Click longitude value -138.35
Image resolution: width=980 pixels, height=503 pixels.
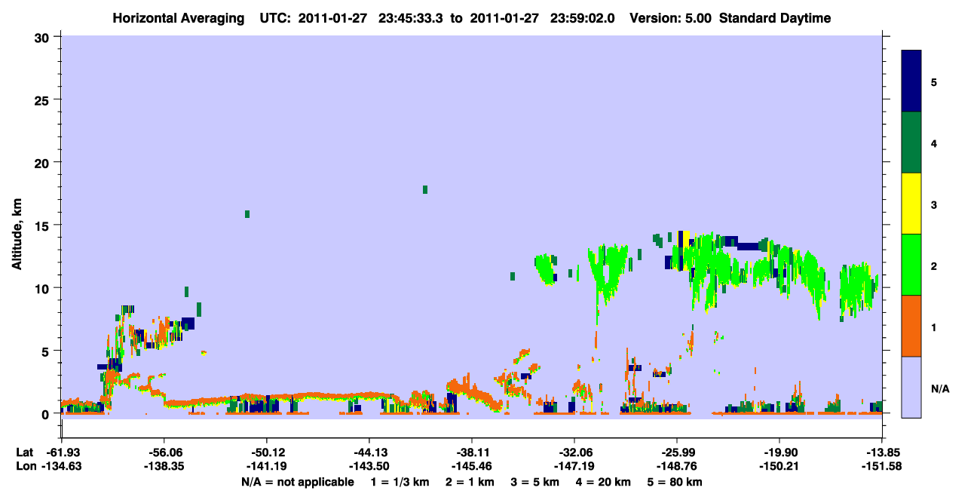[x=164, y=467]
